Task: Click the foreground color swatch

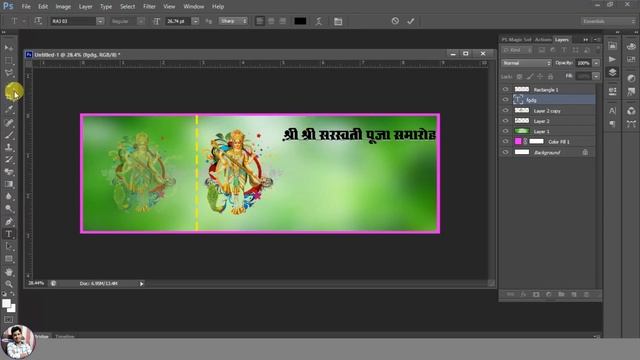Action: 6,303
